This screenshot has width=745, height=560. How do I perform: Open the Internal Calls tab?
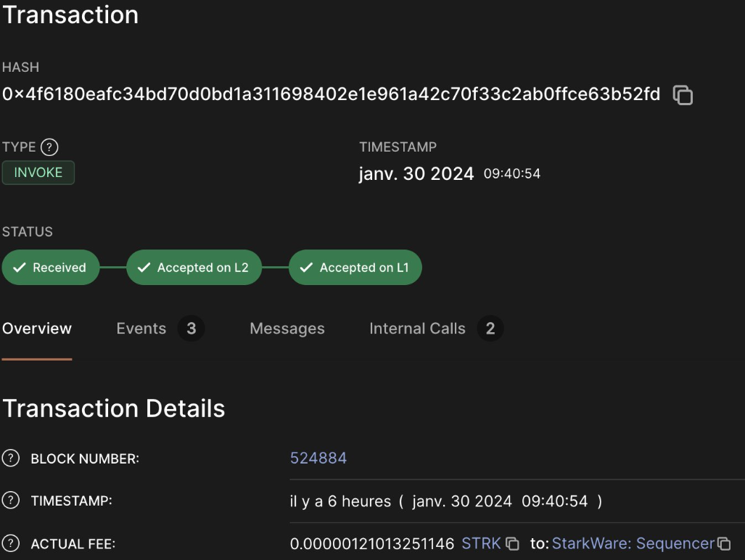(417, 329)
